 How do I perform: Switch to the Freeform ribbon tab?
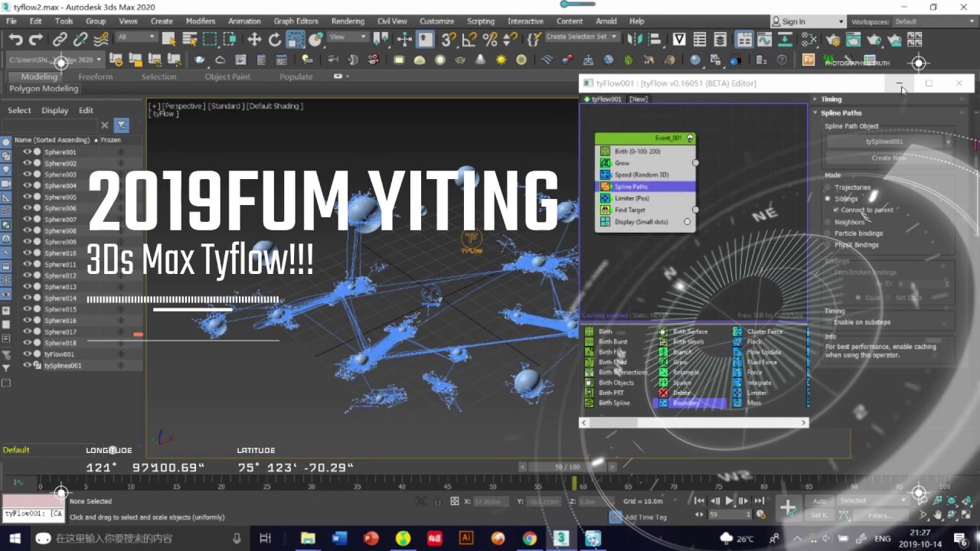95,77
